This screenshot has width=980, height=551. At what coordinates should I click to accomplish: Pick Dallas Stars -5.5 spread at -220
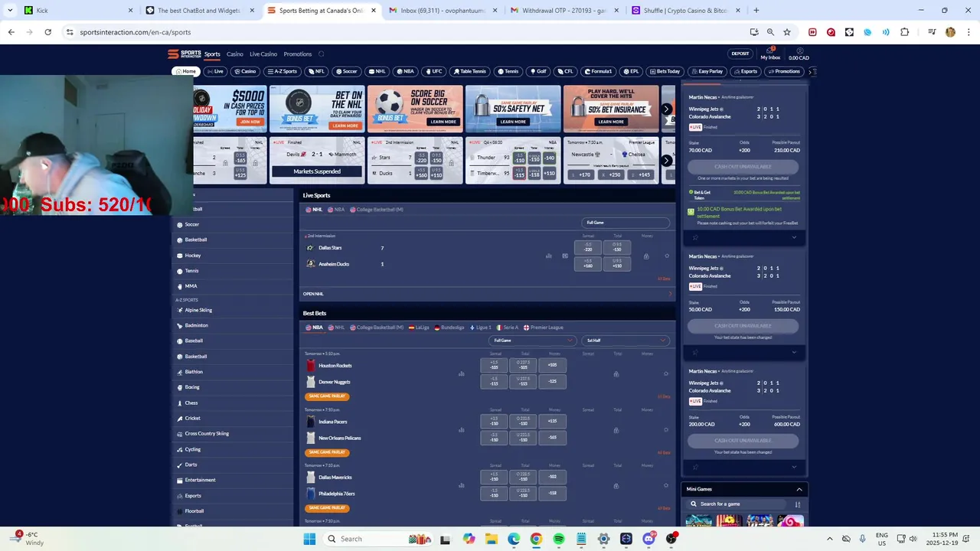tap(588, 247)
